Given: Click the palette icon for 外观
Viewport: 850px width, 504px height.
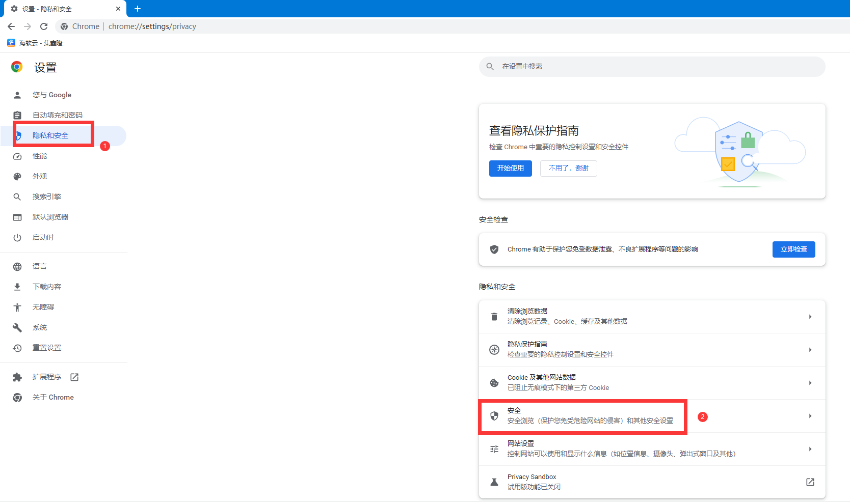Looking at the screenshot, I should pos(17,177).
